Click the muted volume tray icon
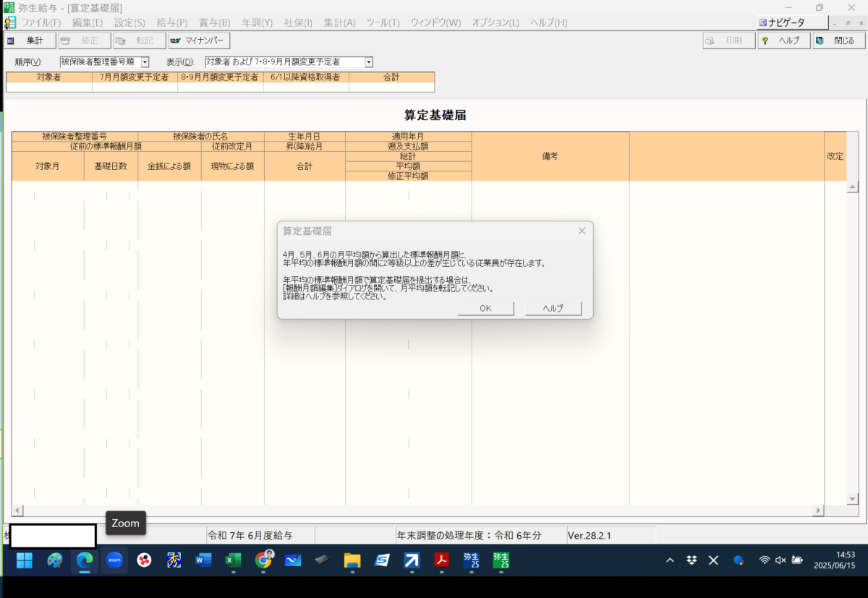This screenshot has width=868, height=598. (x=780, y=560)
